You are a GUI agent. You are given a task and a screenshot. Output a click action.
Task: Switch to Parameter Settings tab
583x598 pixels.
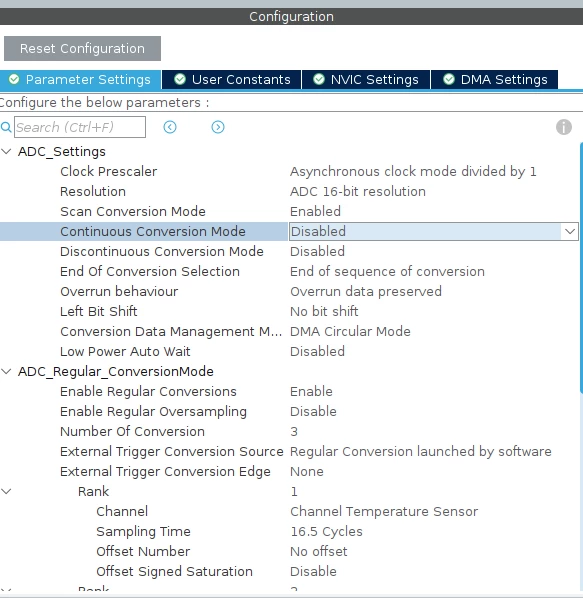[x=80, y=80]
